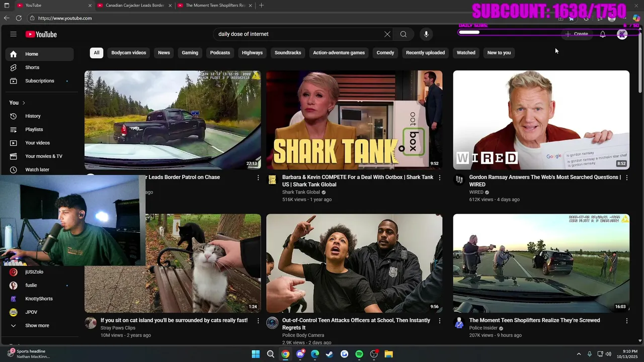Select the Comedy filter chip
Screen dimensions: 644x362
[x=385, y=53]
